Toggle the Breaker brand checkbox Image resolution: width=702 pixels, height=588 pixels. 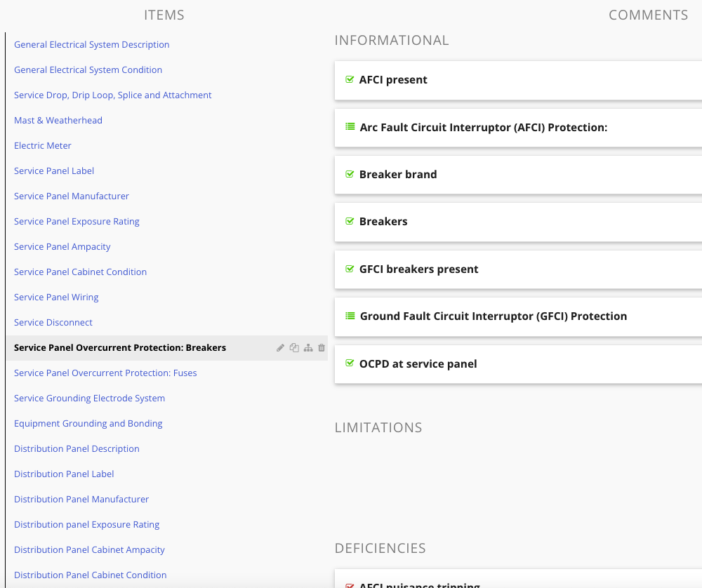click(x=350, y=174)
